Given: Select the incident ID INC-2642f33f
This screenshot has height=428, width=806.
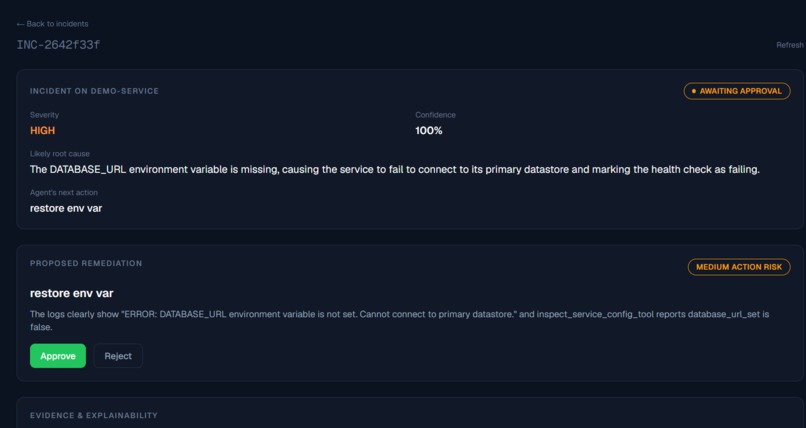Looking at the screenshot, I should click(x=58, y=45).
